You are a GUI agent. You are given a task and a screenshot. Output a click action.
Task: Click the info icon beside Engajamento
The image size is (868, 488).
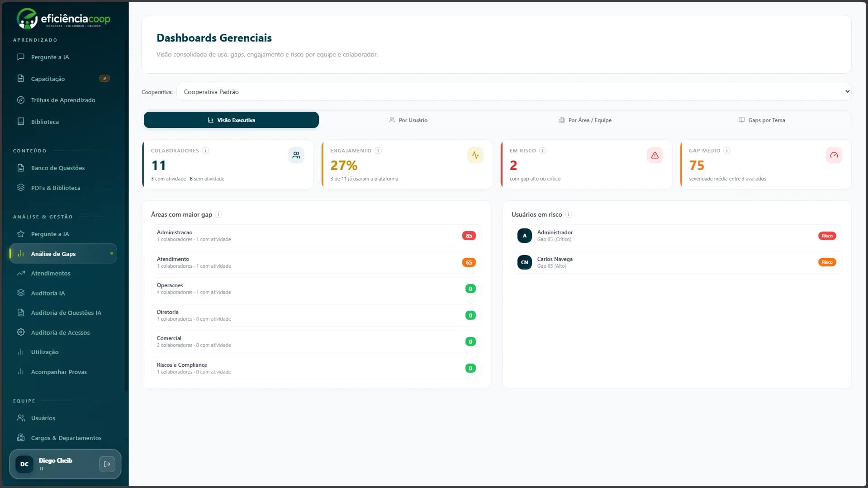(x=378, y=151)
